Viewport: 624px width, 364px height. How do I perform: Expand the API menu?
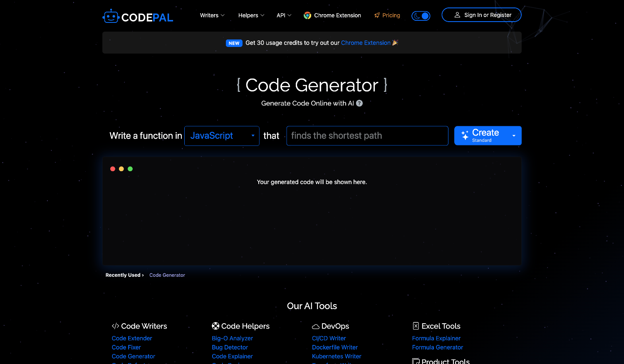pyautogui.click(x=284, y=15)
